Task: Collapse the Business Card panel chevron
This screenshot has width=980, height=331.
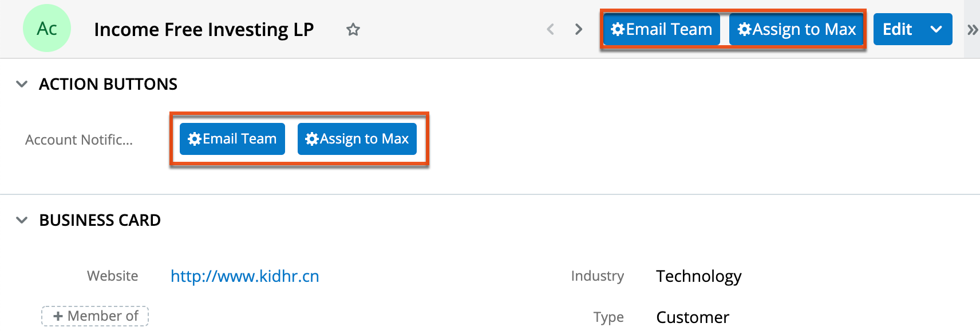Action: 22,220
